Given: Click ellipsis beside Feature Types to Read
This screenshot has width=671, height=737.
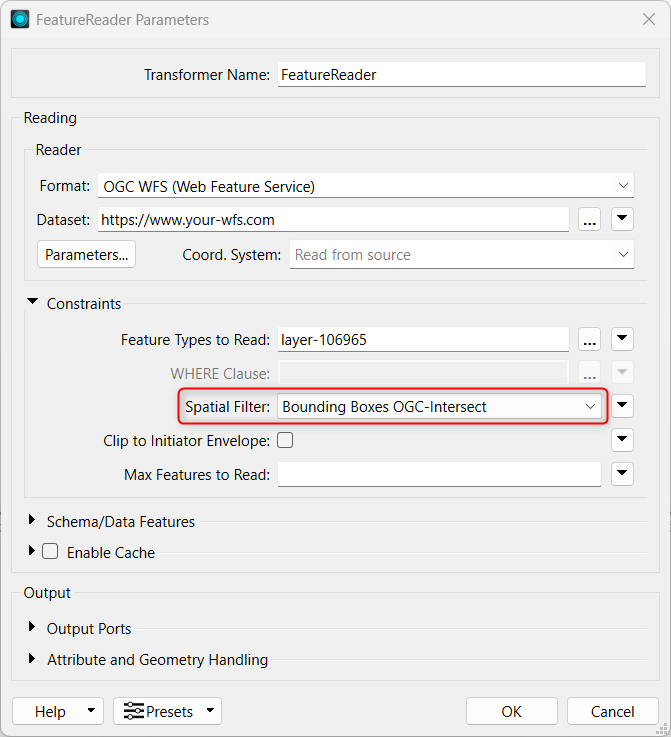Looking at the screenshot, I should tap(589, 339).
